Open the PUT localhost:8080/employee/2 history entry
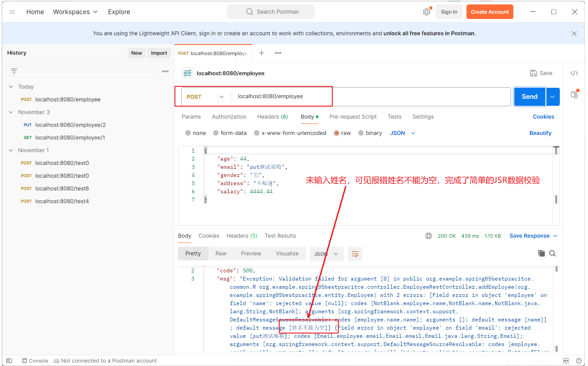 [70, 125]
